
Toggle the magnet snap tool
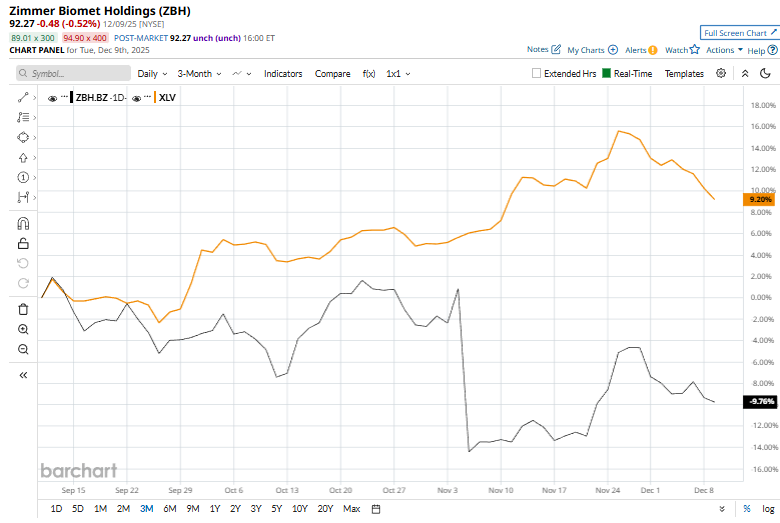(x=23, y=224)
